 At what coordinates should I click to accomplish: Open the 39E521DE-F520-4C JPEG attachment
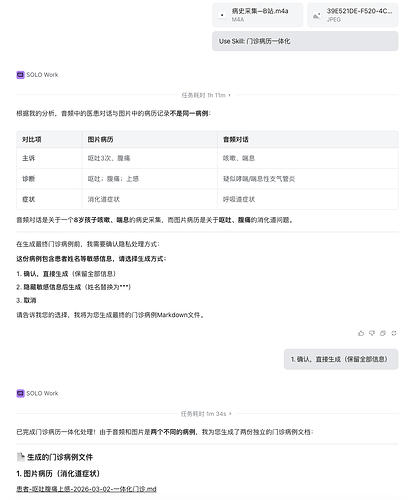[352, 15]
